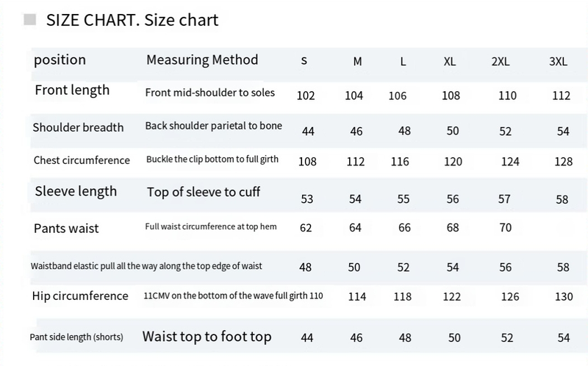The height and width of the screenshot is (366, 588).
Task: Click the 2XL size column header
Action: tap(501, 62)
